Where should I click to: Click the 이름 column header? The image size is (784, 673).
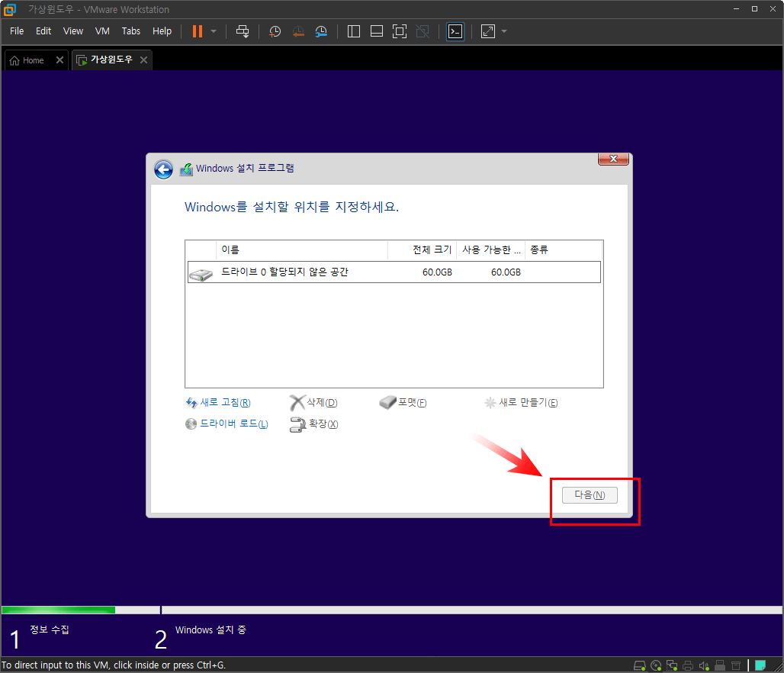302,250
